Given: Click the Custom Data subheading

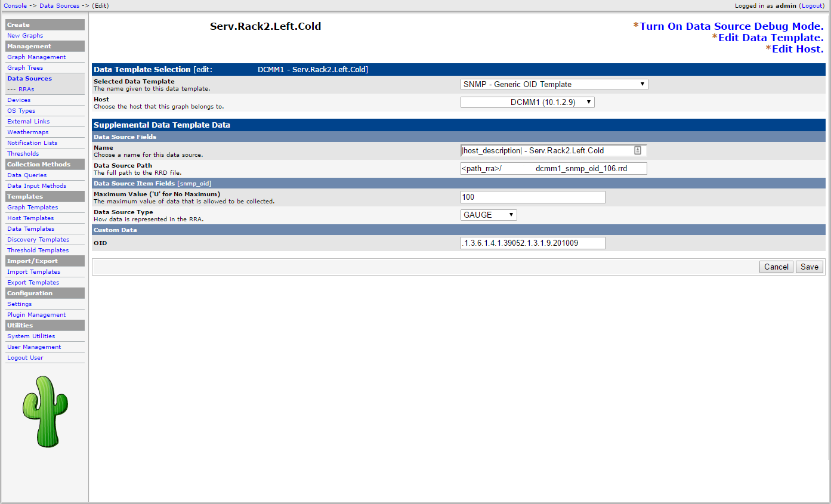Looking at the screenshot, I should [x=115, y=230].
